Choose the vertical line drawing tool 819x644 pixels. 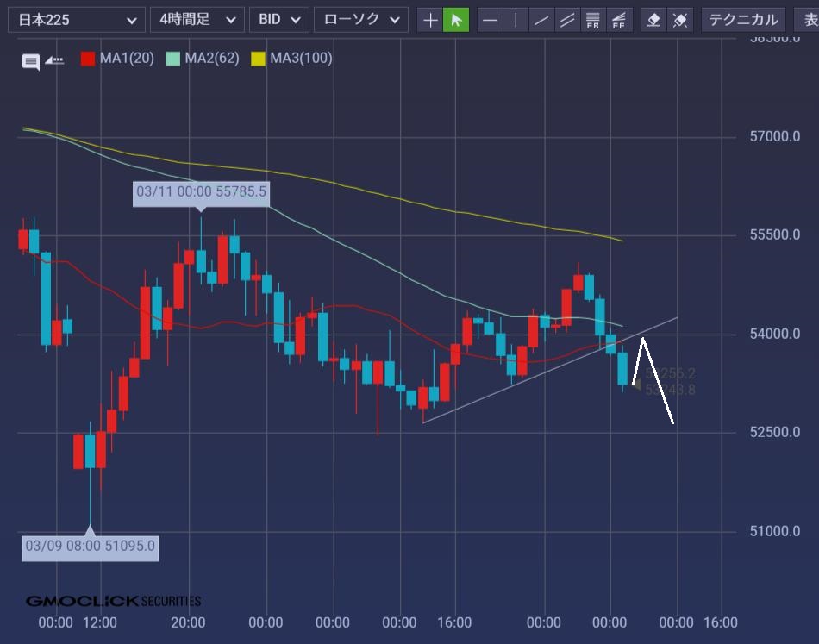[x=516, y=19]
